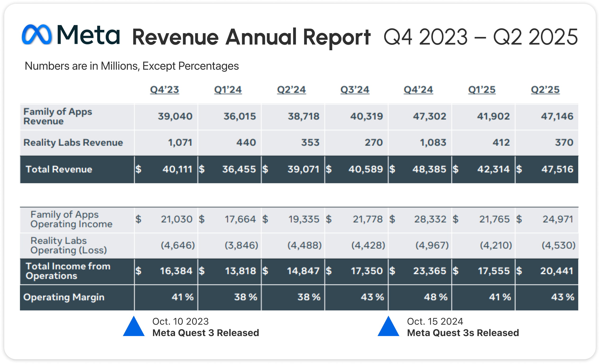The height and width of the screenshot is (364, 600).
Task: Click the Revenue Annual Report title
Action: tap(251, 37)
